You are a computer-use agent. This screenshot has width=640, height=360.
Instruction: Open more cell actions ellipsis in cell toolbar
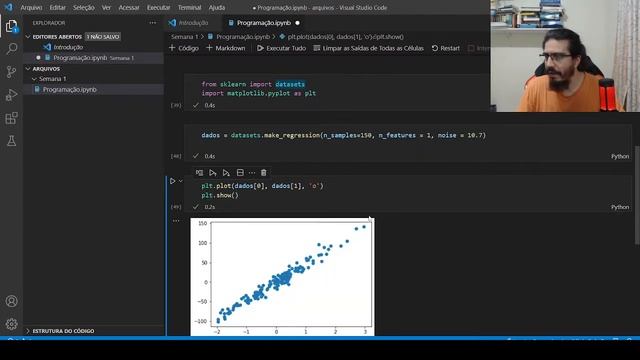click(x=252, y=173)
